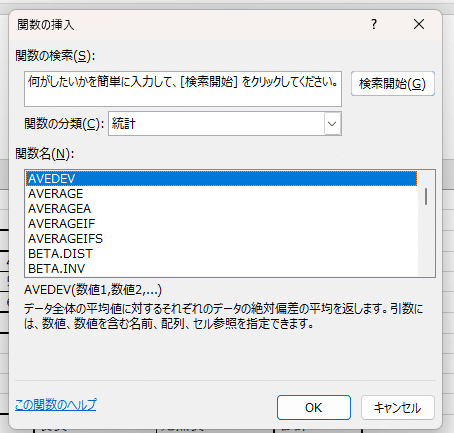Confirm with the OK button

coord(314,407)
